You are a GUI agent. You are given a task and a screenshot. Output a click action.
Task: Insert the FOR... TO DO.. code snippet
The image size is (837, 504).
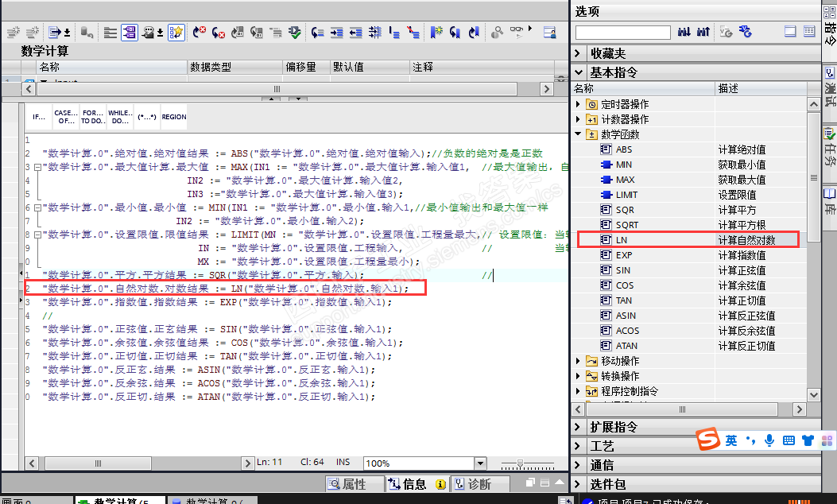tap(93, 117)
